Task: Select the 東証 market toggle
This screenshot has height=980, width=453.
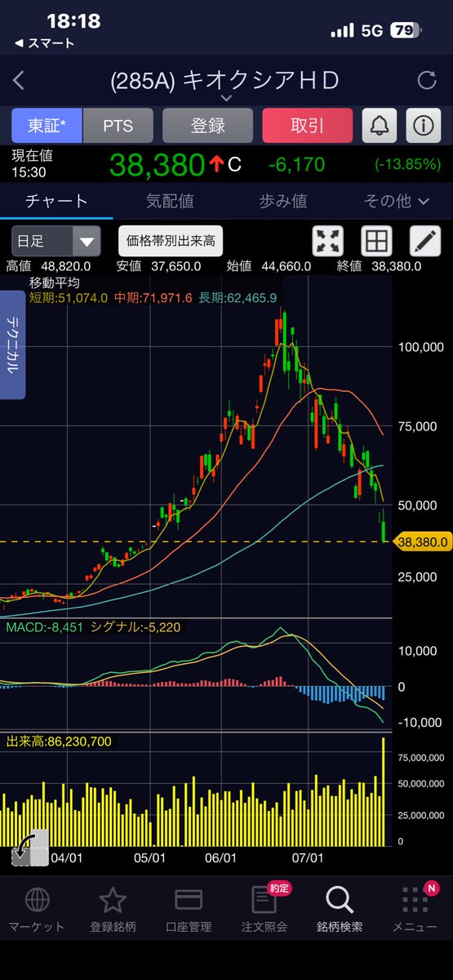Action: click(x=47, y=126)
